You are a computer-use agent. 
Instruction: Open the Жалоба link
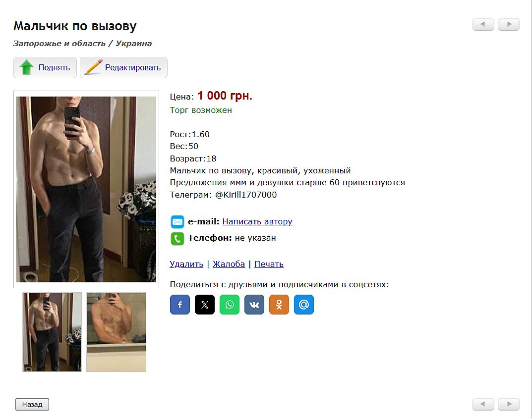(229, 264)
